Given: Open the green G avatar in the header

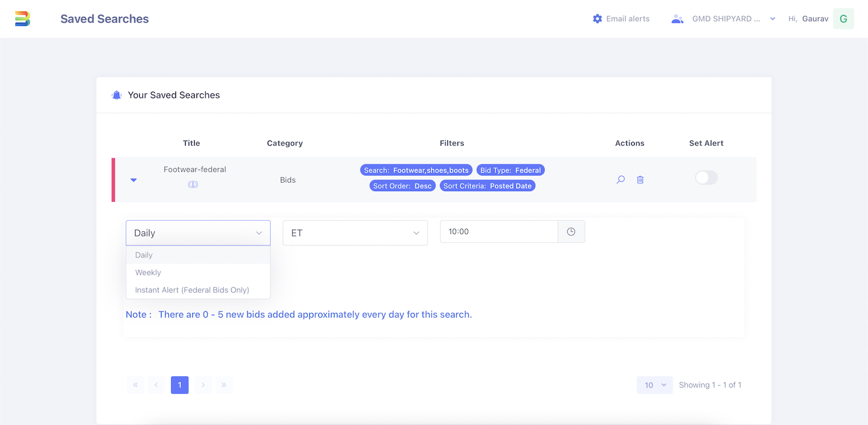Looking at the screenshot, I should tap(843, 18).
